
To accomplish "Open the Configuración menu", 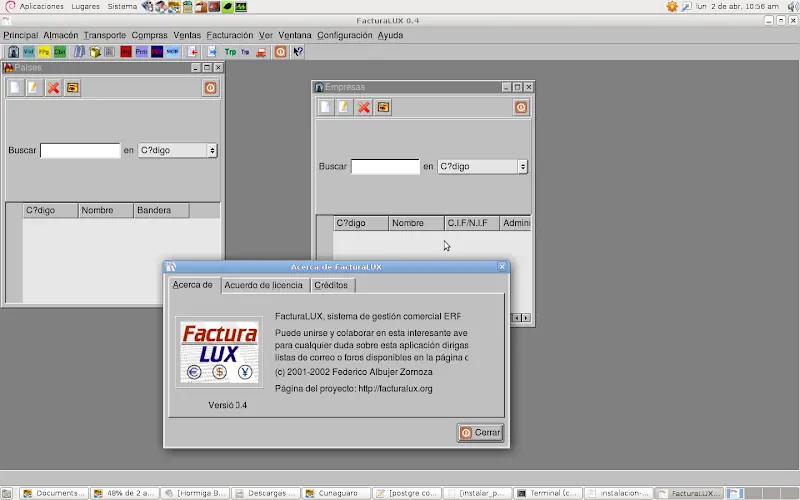I will point(344,35).
